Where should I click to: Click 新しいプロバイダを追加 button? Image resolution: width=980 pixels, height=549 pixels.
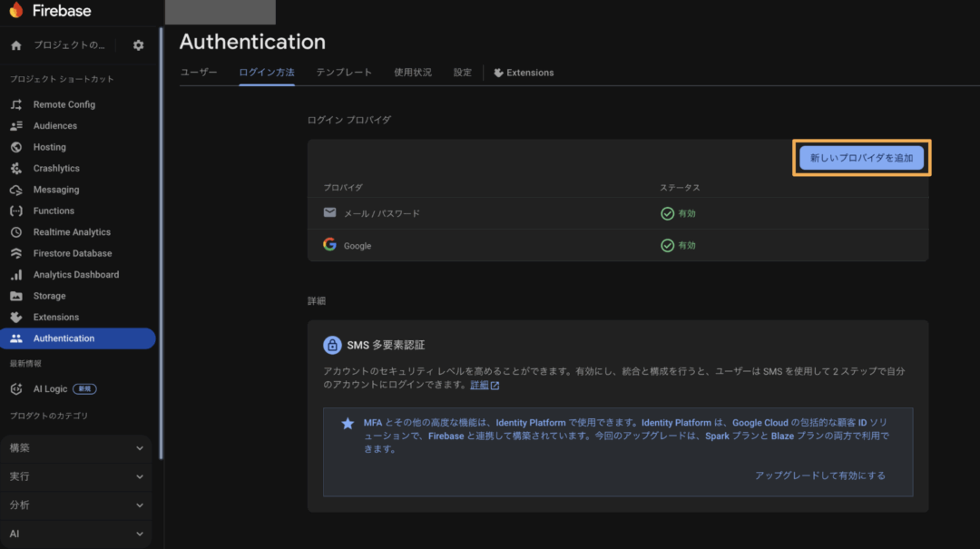pos(861,158)
